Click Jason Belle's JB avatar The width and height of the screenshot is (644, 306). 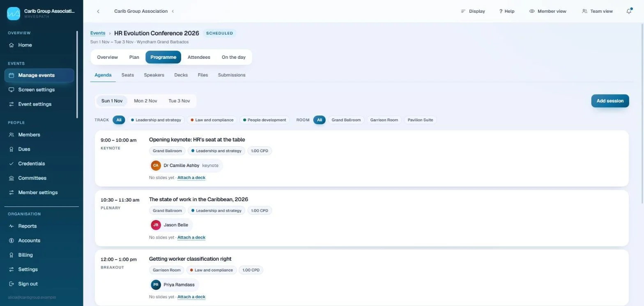(156, 225)
